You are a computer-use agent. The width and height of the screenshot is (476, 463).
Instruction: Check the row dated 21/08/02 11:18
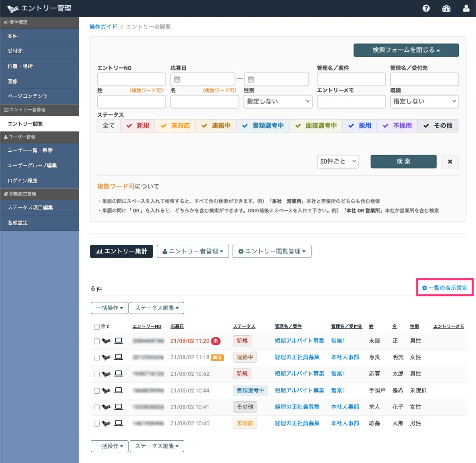97,358
